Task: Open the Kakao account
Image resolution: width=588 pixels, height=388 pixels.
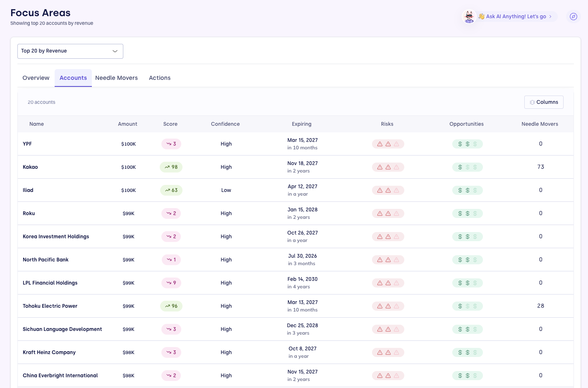Action: (x=30, y=167)
